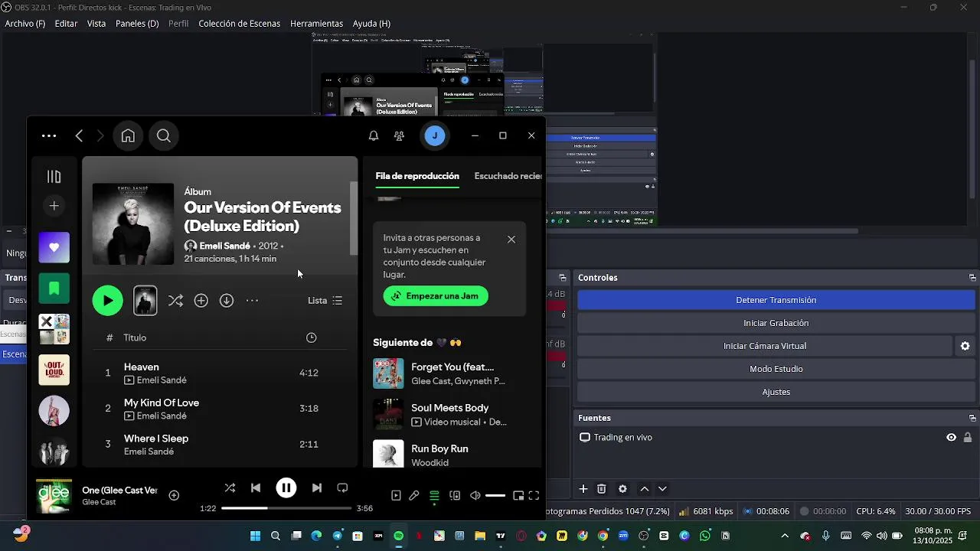The width and height of the screenshot is (980, 551).
Task: Add current Glee song to liked songs
Action: [x=174, y=496]
